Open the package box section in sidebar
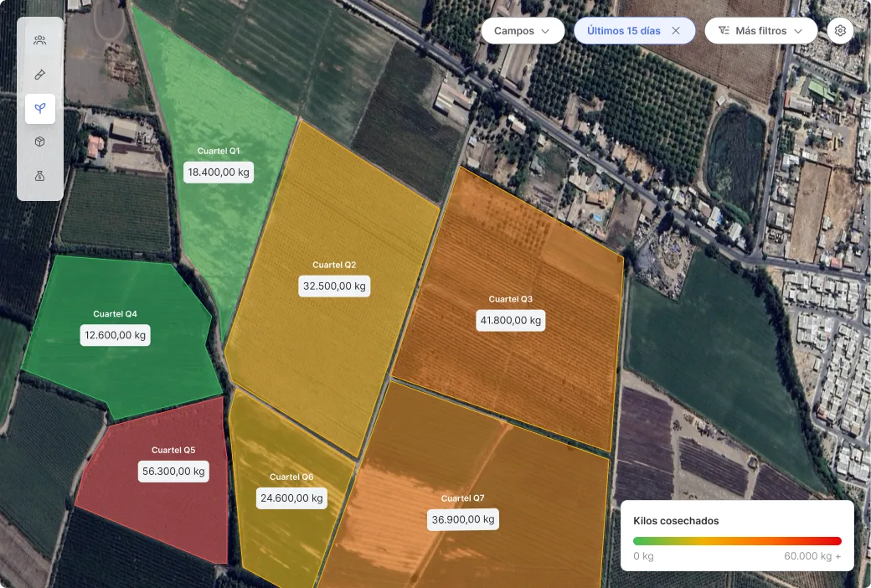 click(39, 142)
